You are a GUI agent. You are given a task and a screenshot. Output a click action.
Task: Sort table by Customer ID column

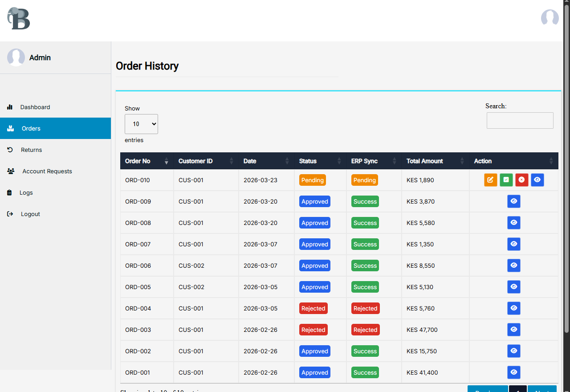[x=206, y=161]
